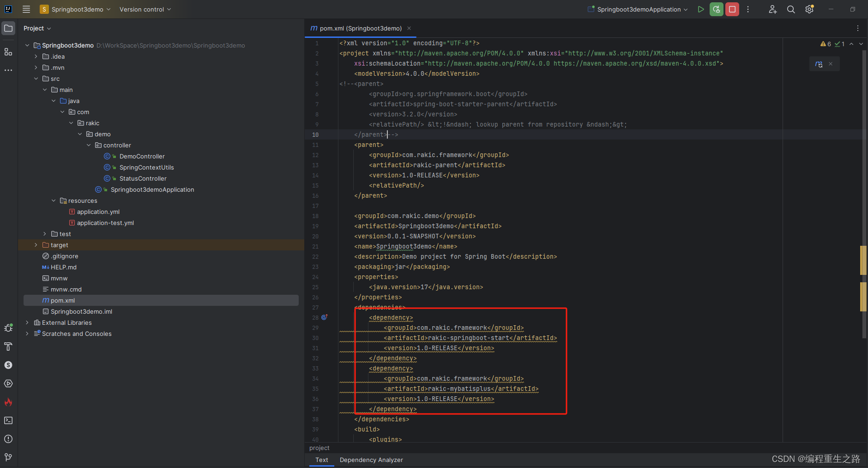This screenshot has height=468, width=868.
Task: Click gutter icon on line 28
Action: 324,317
